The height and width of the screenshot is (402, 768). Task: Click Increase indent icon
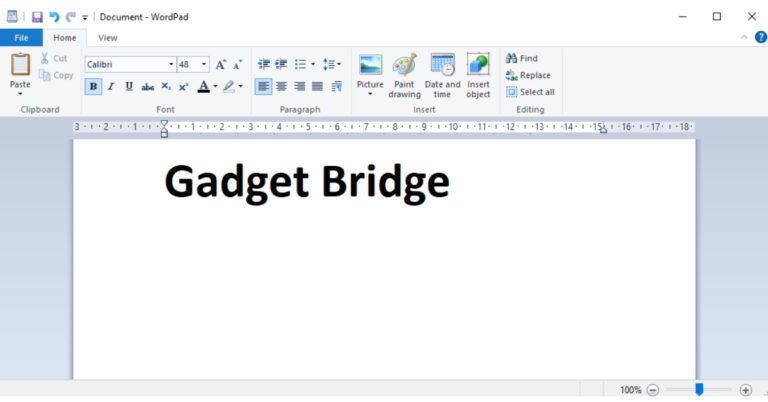281,64
